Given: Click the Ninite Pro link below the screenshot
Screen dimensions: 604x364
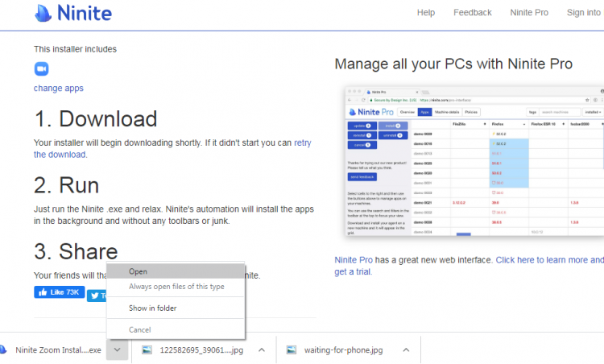Looking at the screenshot, I should tap(354, 260).
